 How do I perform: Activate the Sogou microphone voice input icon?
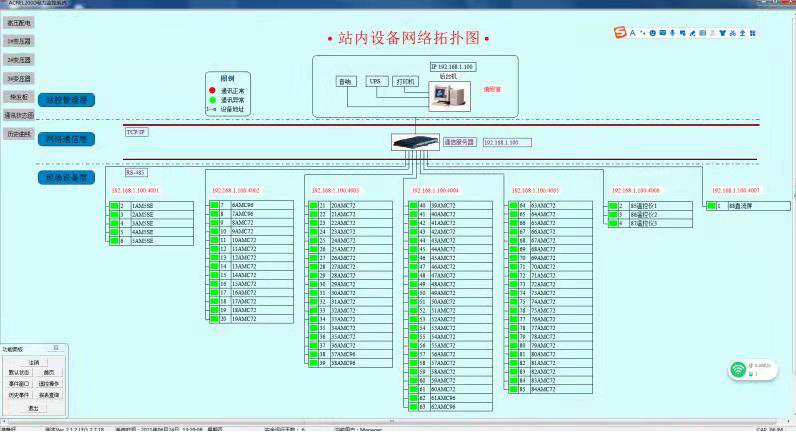[x=673, y=33]
